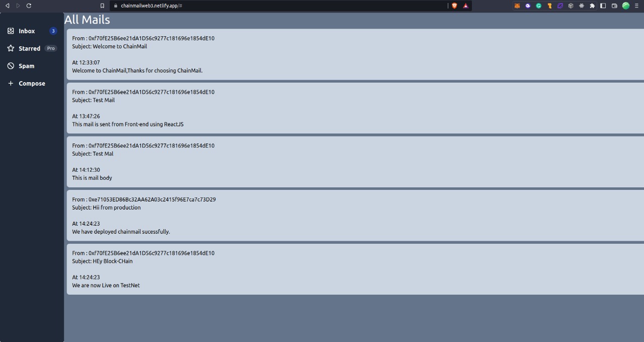Click the Starred star icon
644x342 pixels.
[11, 48]
